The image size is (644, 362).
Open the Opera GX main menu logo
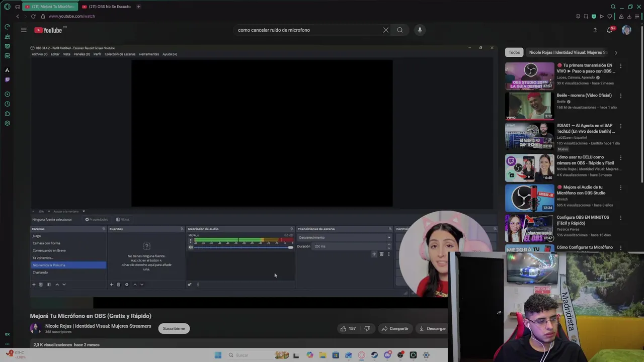7,7
